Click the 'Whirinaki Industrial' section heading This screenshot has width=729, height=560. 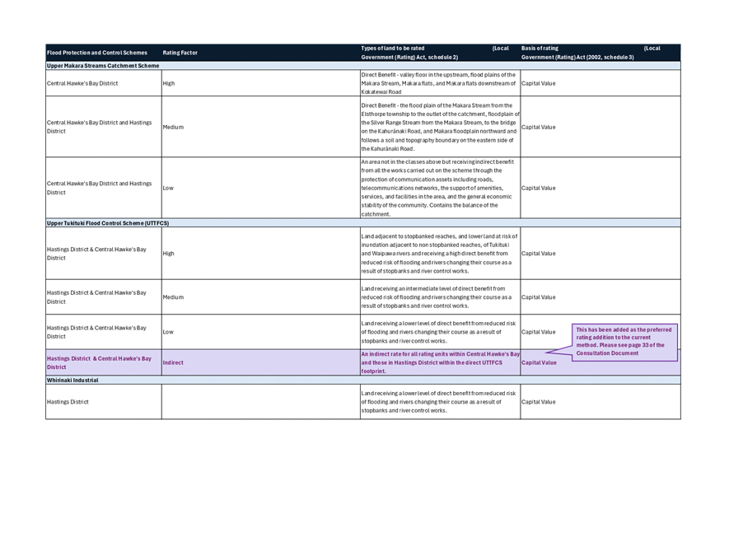click(72, 380)
